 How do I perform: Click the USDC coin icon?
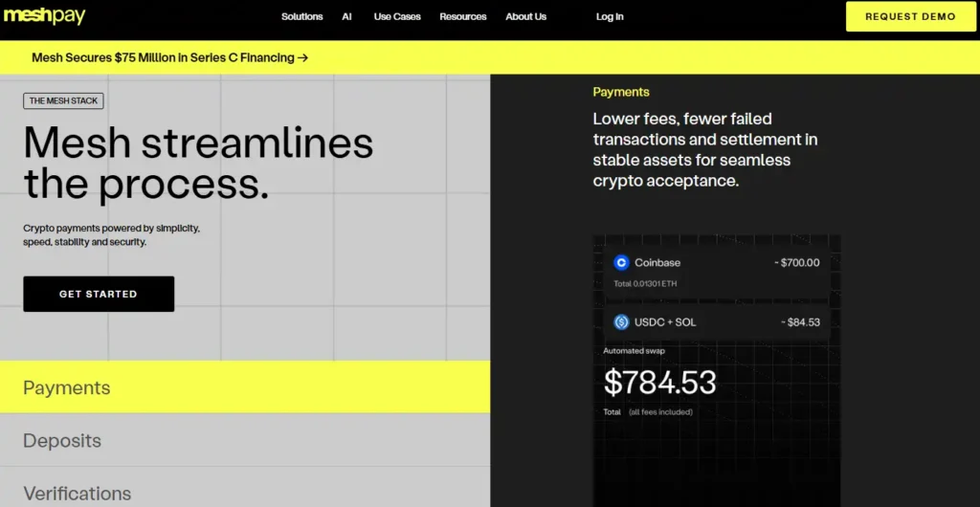point(621,322)
